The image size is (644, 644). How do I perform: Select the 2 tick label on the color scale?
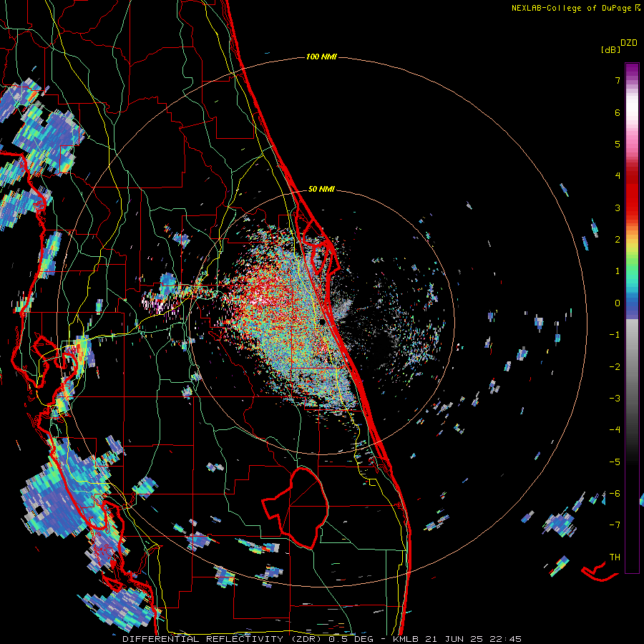click(618, 240)
